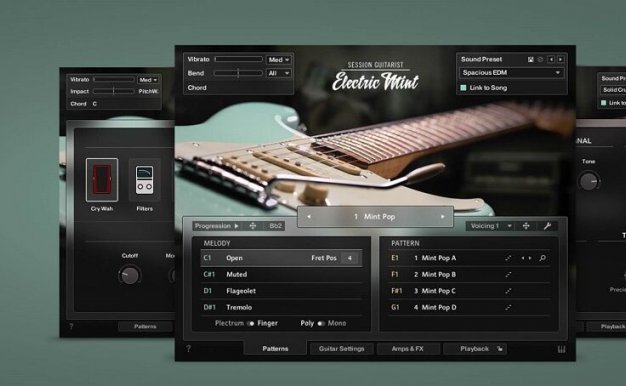Click the dotted icon on the Mint Pop C row
The height and width of the screenshot is (386, 626).
point(508,291)
